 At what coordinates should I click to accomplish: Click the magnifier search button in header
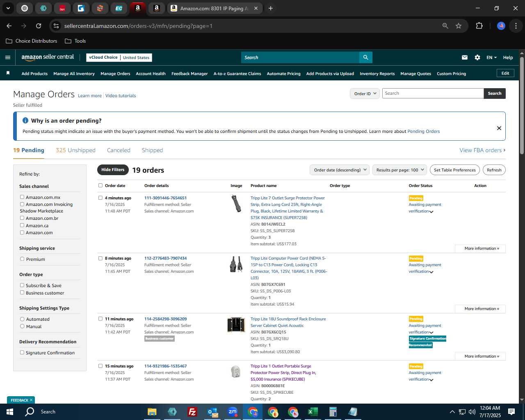(x=365, y=57)
